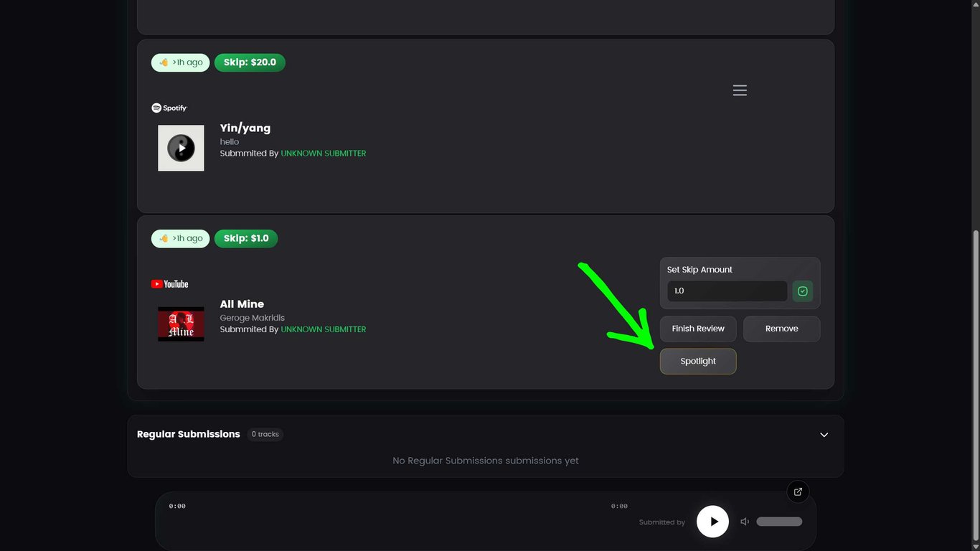Edit the Set Skip Amount input field
The image size is (980, 551).
click(727, 291)
